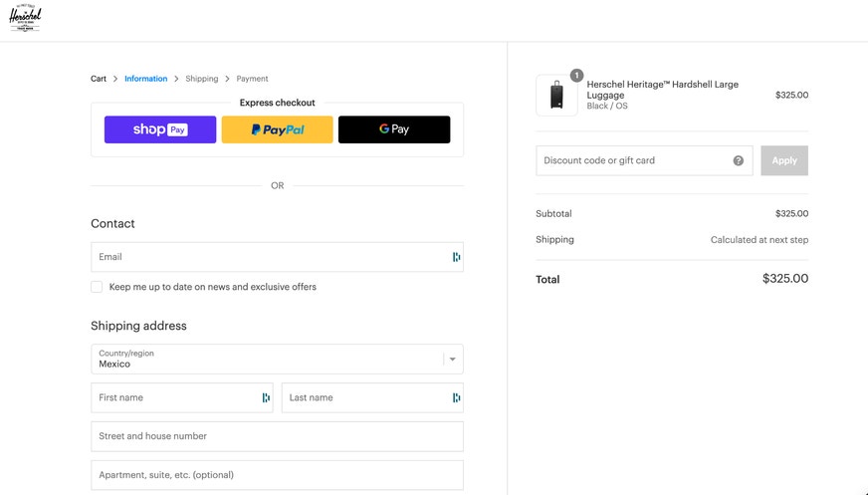Focus the Street and house number field

click(277, 436)
